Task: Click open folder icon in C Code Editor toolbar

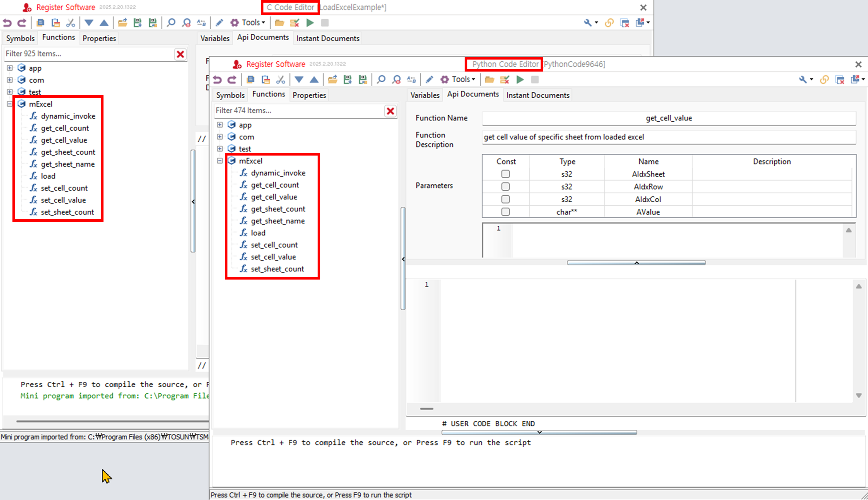Action: 279,23
